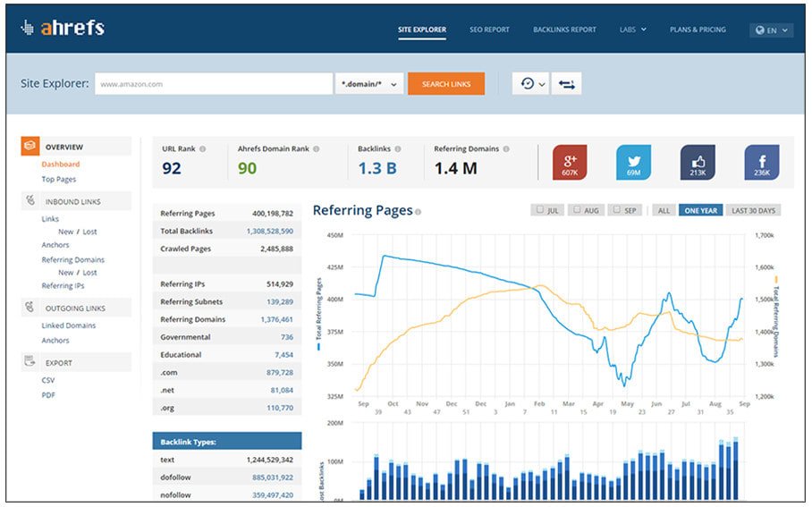Toggle the AUG checkbox
The width and height of the screenshot is (812, 507).
coord(577,210)
